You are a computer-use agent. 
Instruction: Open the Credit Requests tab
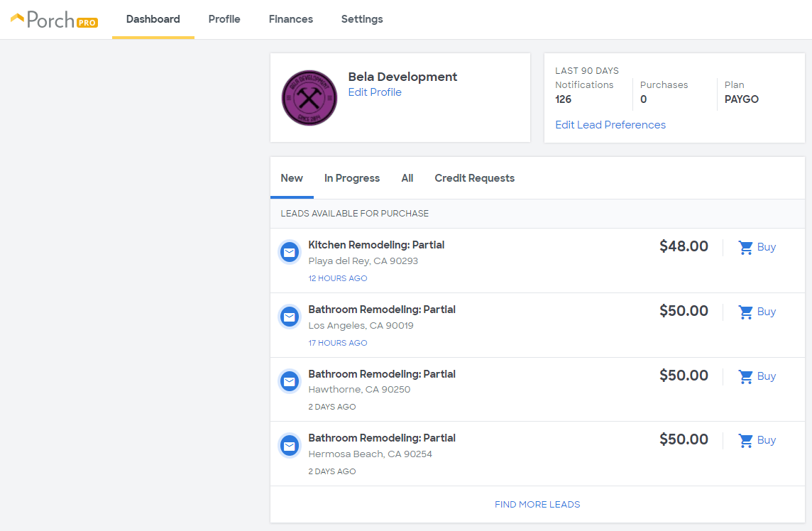pyautogui.click(x=474, y=178)
